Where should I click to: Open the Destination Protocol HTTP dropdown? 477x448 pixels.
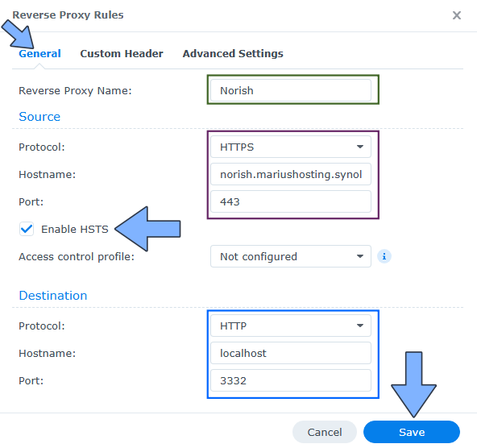pos(291,326)
